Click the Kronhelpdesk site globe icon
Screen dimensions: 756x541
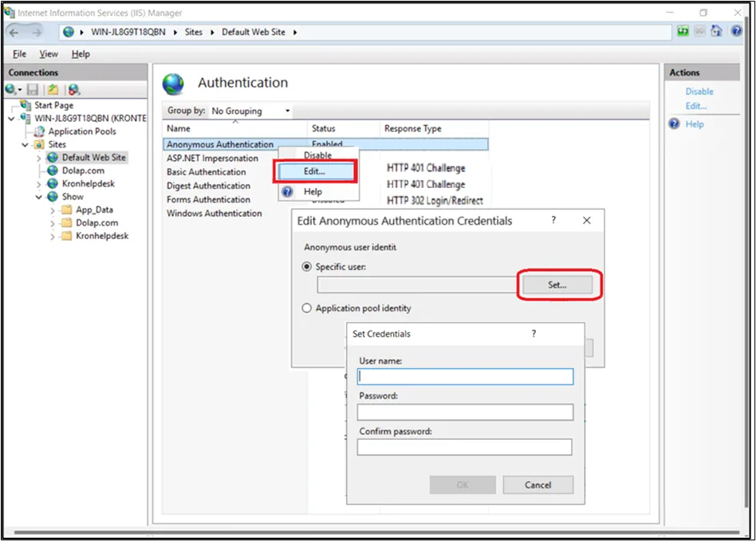(53, 183)
